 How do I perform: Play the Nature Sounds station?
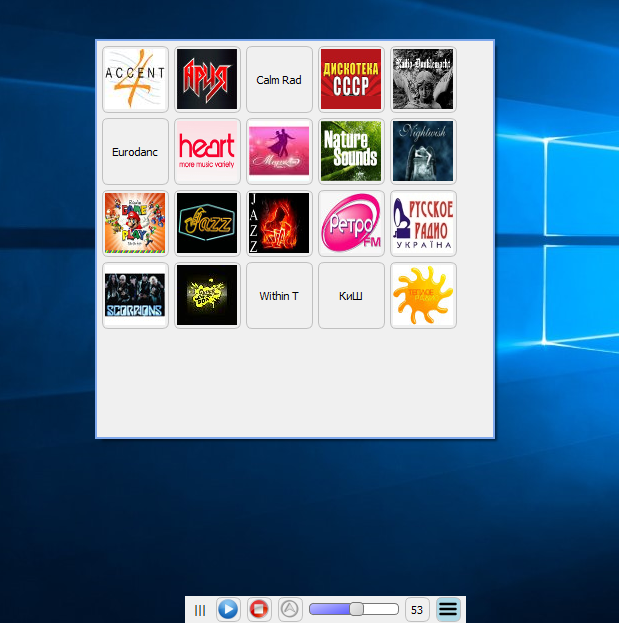(x=351, y=151)
